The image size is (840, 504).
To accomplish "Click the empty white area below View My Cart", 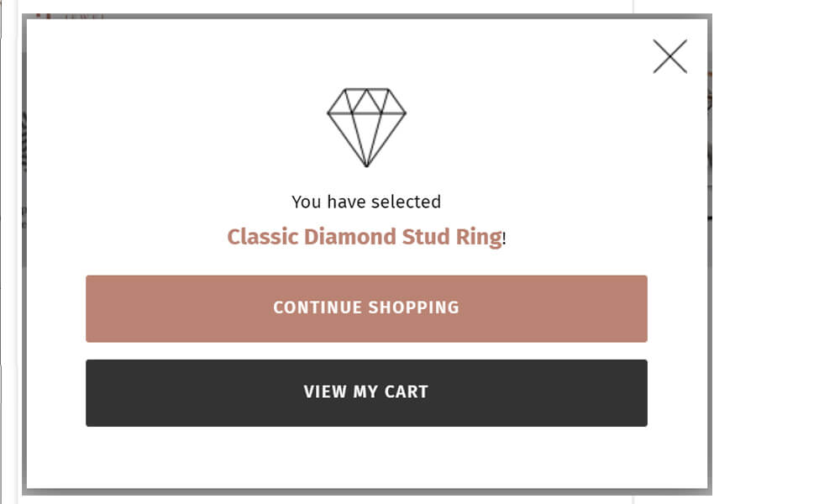I will pyautogui.click(x=366, y=458).
